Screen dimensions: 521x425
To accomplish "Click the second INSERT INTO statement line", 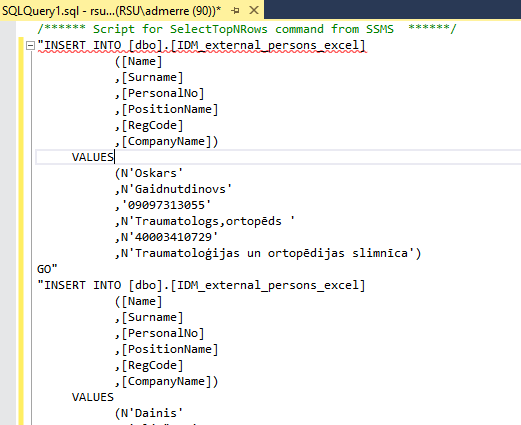I will pyautogui.click(x=202, y=285).
